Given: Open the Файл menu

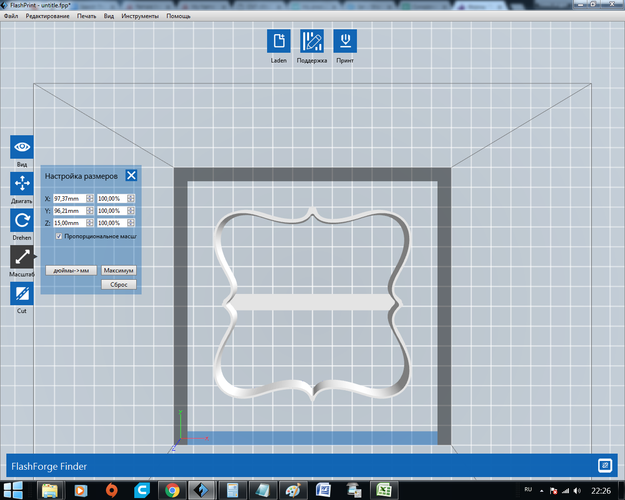Looking at the screenshot, I should pos(11,16).
